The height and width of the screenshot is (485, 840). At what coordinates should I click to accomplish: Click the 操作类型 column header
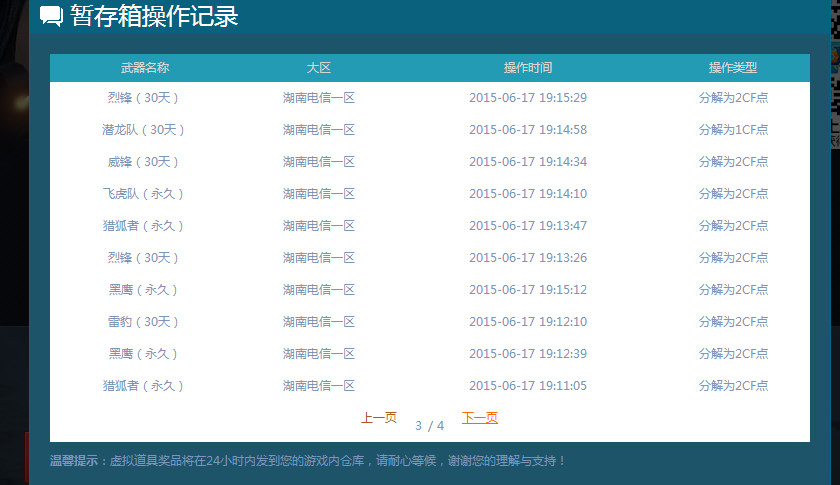click(733, 68)
